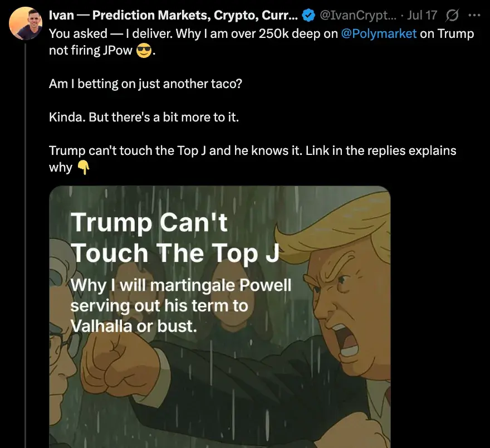The width and height of the screenshot is (490, 448).
Task: Click the line 'Am I betting on just another taco?'
Action: pyautogui.click(x=145, y=84)
